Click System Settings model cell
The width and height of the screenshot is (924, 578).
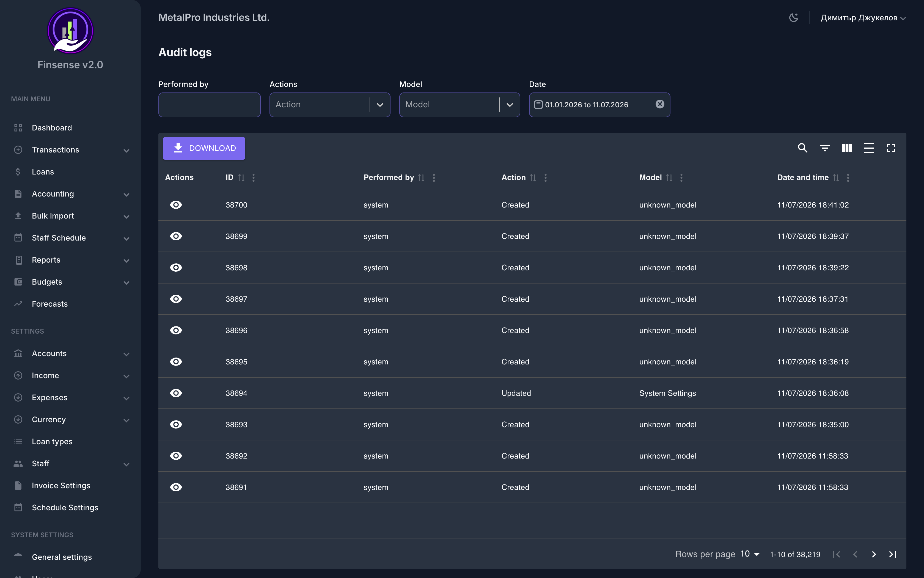click(x=667, y=393)
